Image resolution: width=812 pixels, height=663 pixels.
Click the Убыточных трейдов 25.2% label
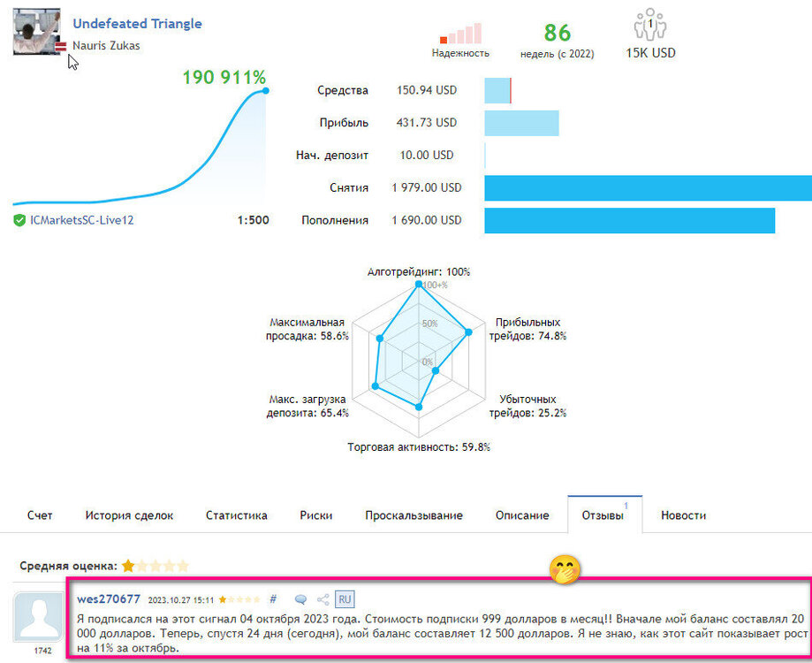click(x=527, y=406)
